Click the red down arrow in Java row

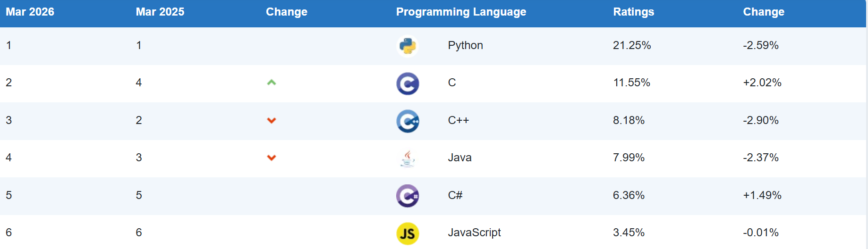[x=272, y=158]
